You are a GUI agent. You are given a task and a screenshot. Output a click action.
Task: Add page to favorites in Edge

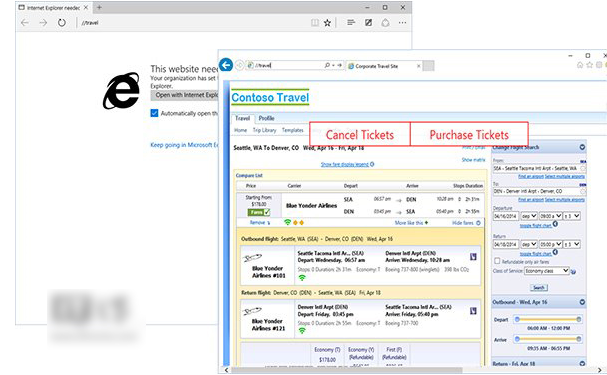(x=328, y=23)
